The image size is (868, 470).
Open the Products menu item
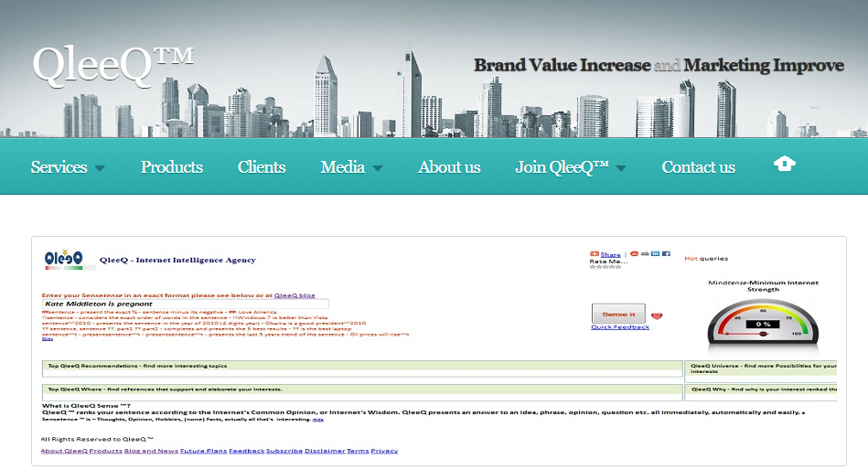(172, 167)
